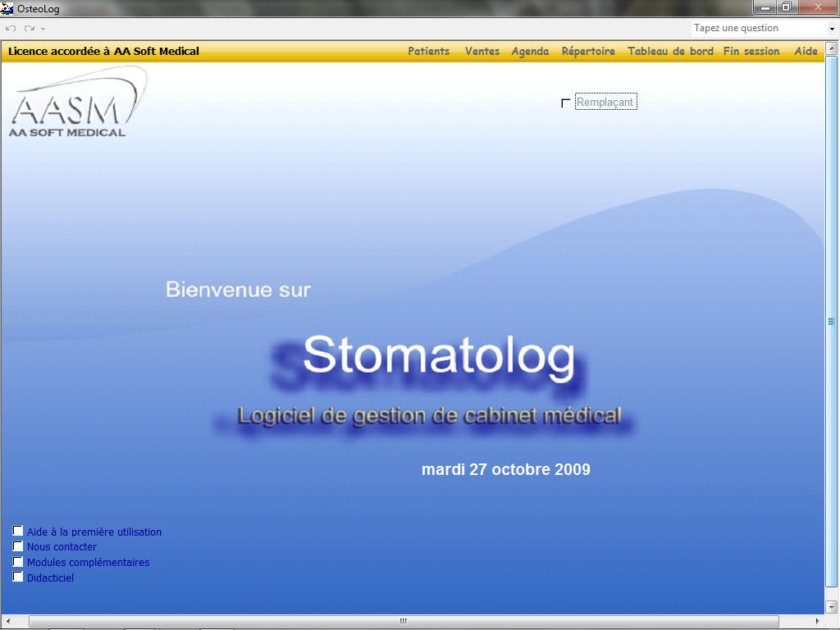This screenshot has width=840, height=630.
Task: Click the horizontal scrollbar right arrow
Action: point(817,622)
